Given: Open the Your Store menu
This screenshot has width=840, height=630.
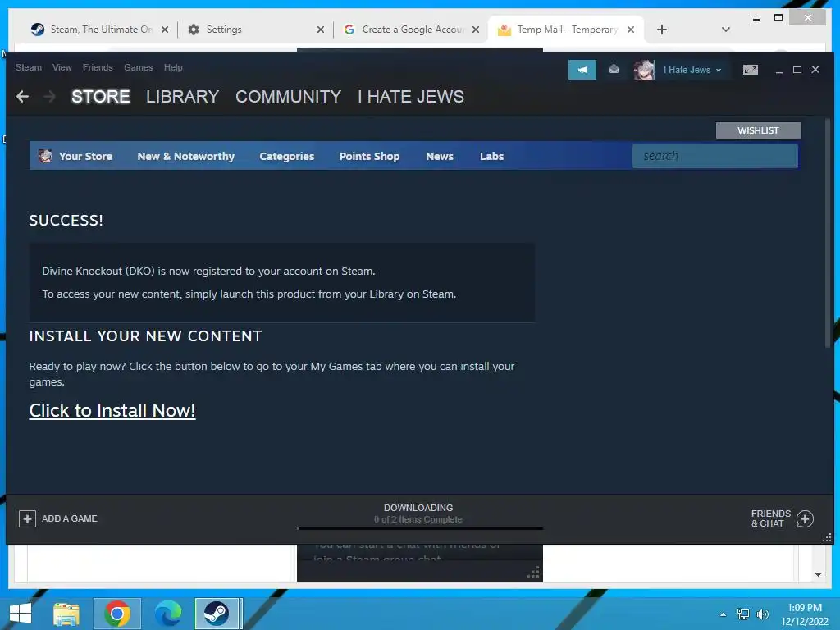Looking at the screenshot, I should tap(85, 156).
